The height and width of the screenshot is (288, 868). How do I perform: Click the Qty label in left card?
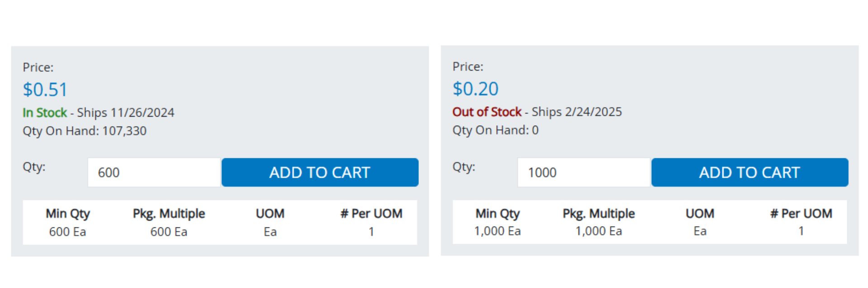pyautogui.click(x=34, y=167)
